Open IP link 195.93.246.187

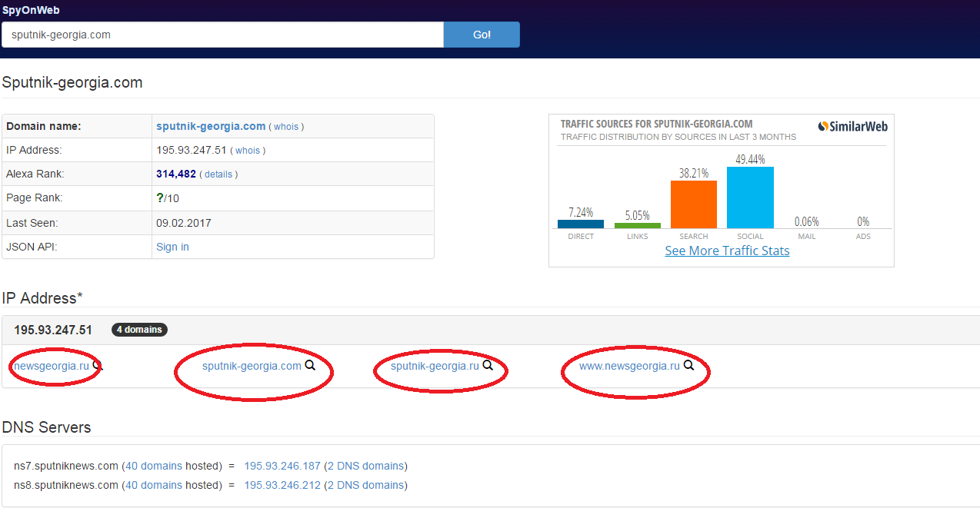[x=282, y=466]
